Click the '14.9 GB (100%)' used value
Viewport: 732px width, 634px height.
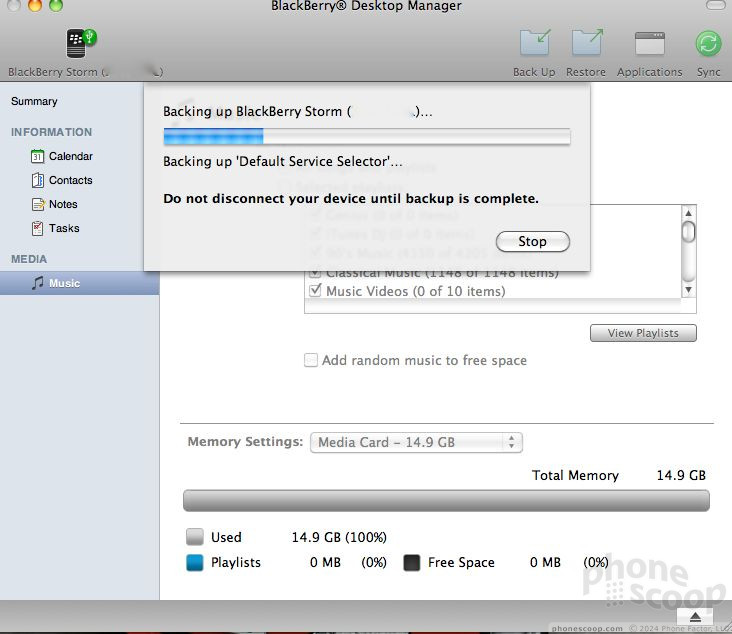click(x=339, y=537)
